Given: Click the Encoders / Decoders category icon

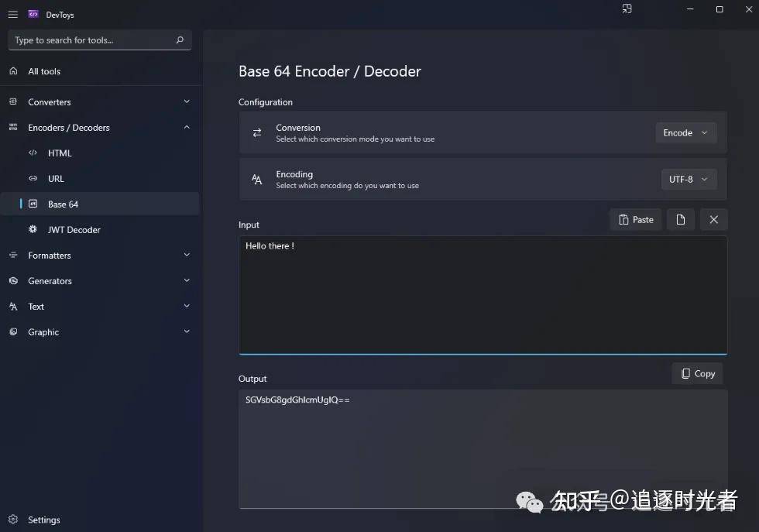Looking at the screenshot, I should pyautogui.click(x=14, y=127).
